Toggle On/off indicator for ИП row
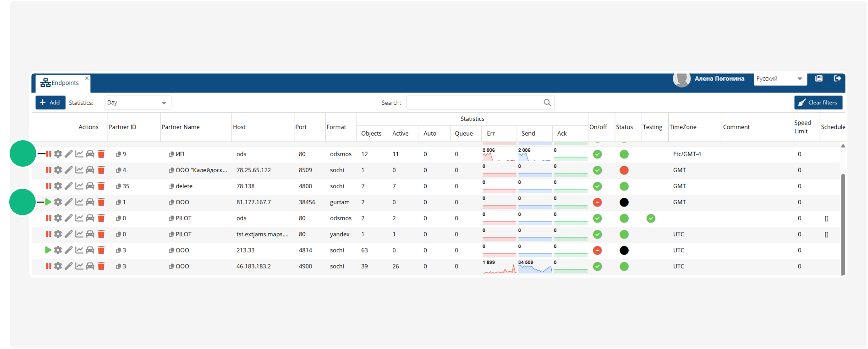This screenshot has width=868, height=349. click(597, 154)
